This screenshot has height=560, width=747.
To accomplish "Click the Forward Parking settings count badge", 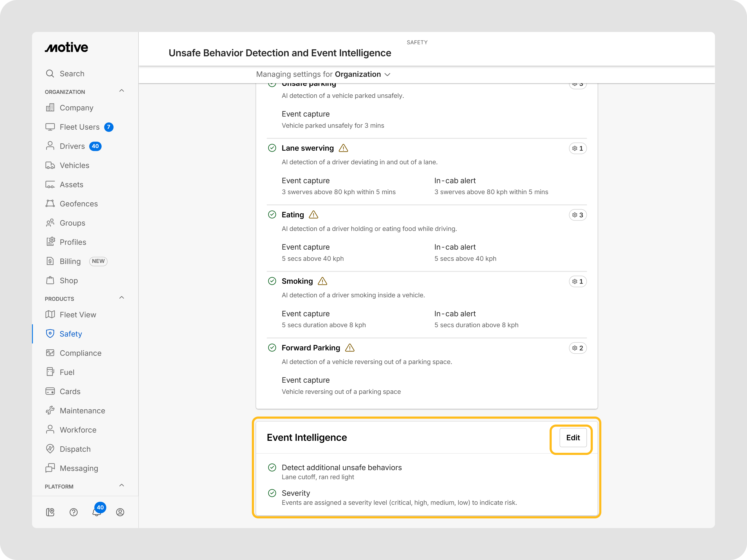I will (x=578, y=348).
